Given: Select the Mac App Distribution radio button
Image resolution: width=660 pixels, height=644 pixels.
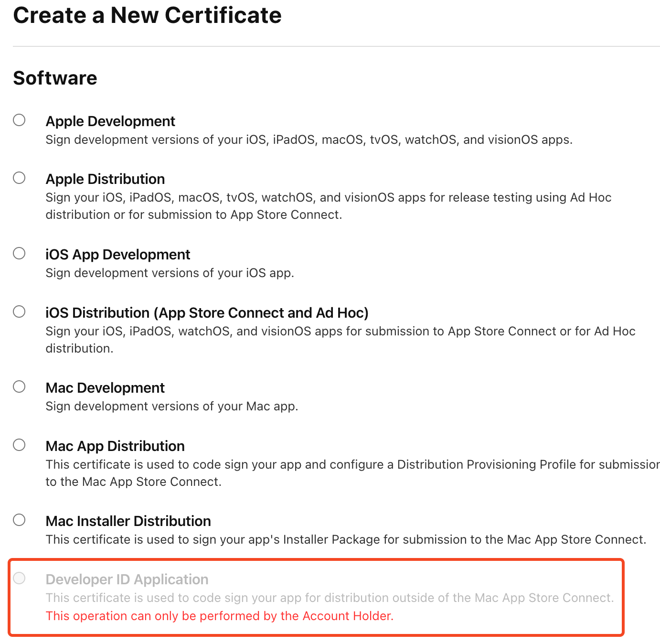Looking at the screenshot, I should tap(19, 445).
